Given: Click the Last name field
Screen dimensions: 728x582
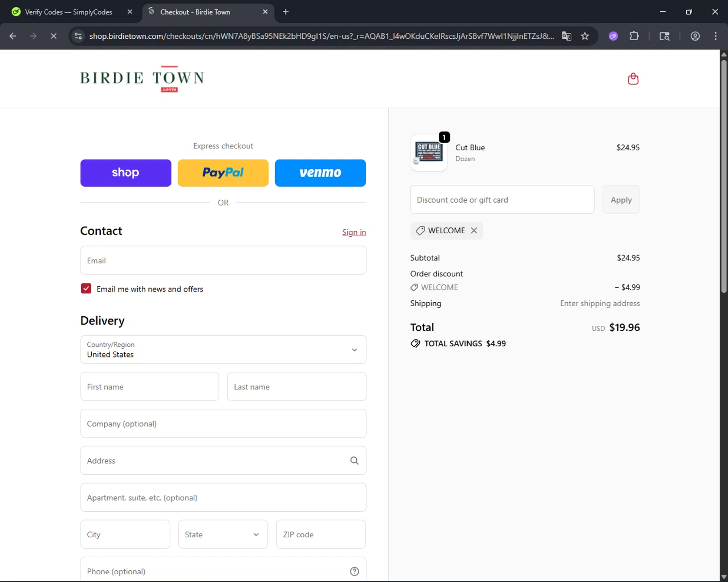Looking at the screenshot, I should (297, 387).
